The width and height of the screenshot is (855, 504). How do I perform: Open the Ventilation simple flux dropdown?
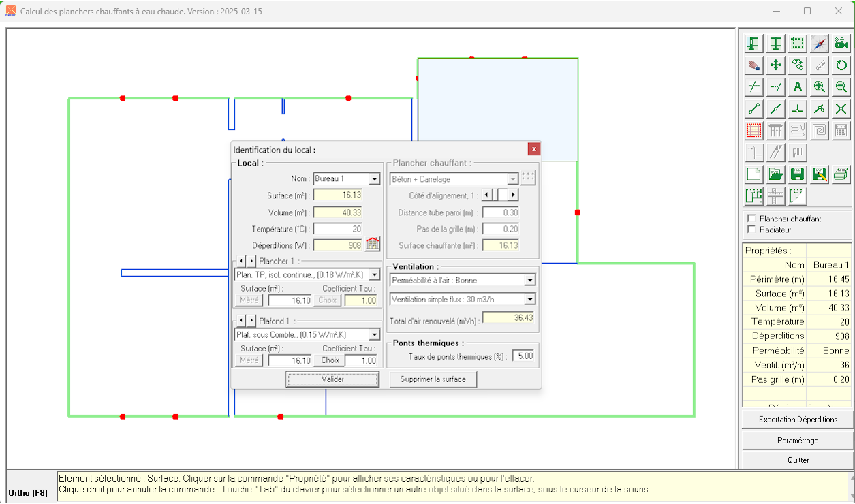click(x=530, y=300)
